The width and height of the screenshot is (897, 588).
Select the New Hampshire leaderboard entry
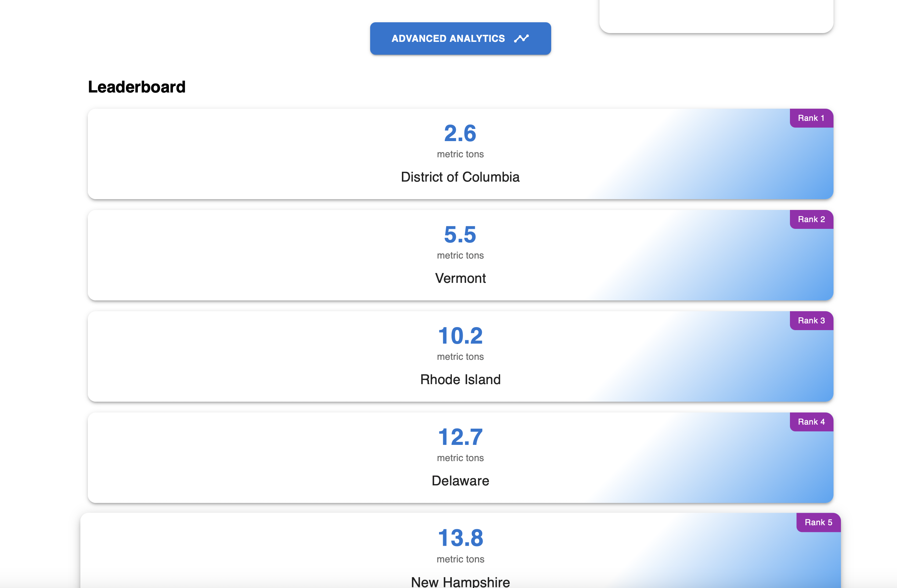tap(460, 581)
